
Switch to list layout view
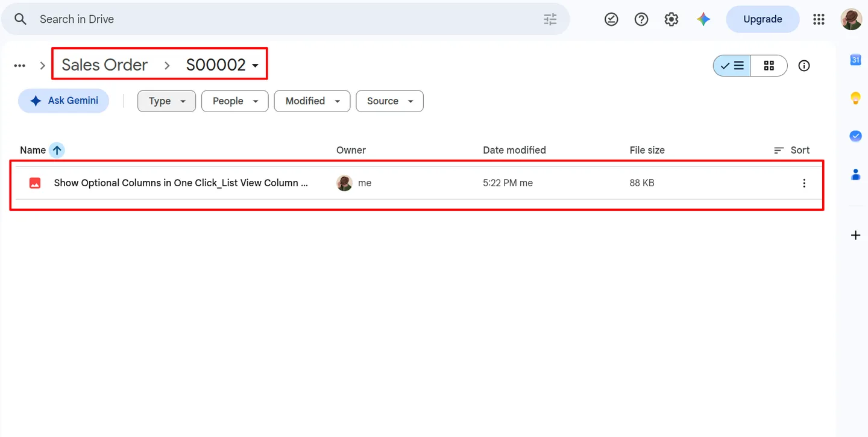click(x=732, y=66)
